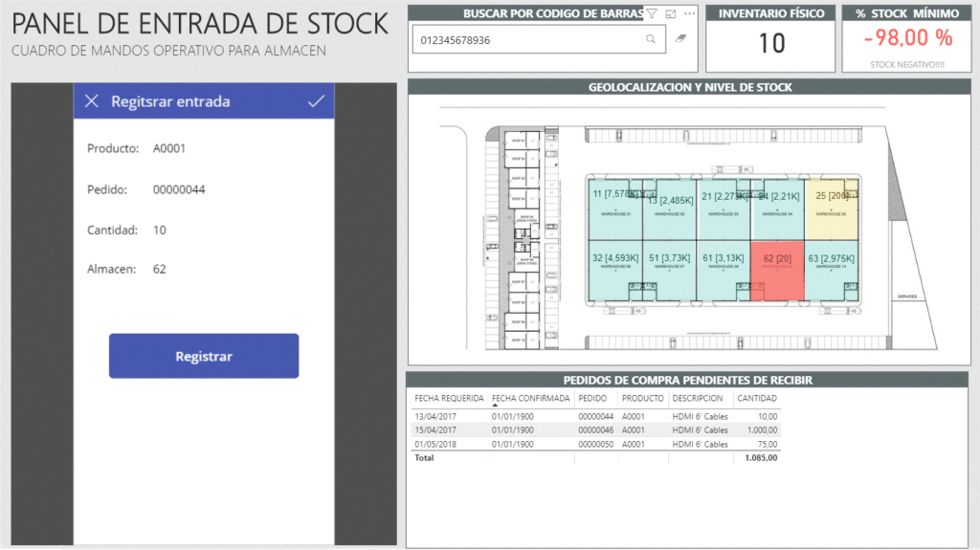Confirm entry with the checkmark icon
Viewport: 980px width, 550px height.
click(x=316, y=101)
